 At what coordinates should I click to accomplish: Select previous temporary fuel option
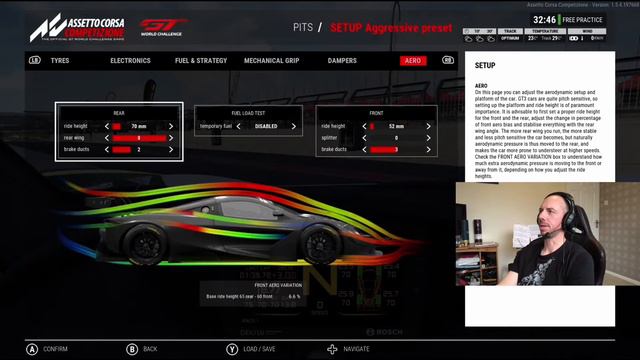[x=238, y=127]
